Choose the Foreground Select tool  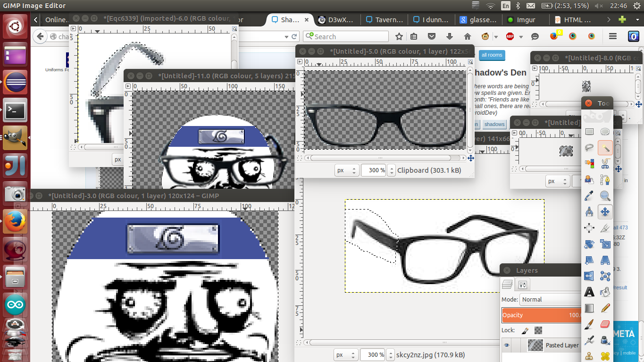pos(589,180)
